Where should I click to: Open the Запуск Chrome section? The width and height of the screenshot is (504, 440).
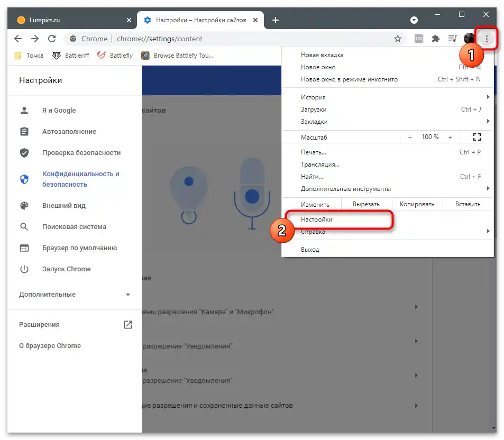74,269
